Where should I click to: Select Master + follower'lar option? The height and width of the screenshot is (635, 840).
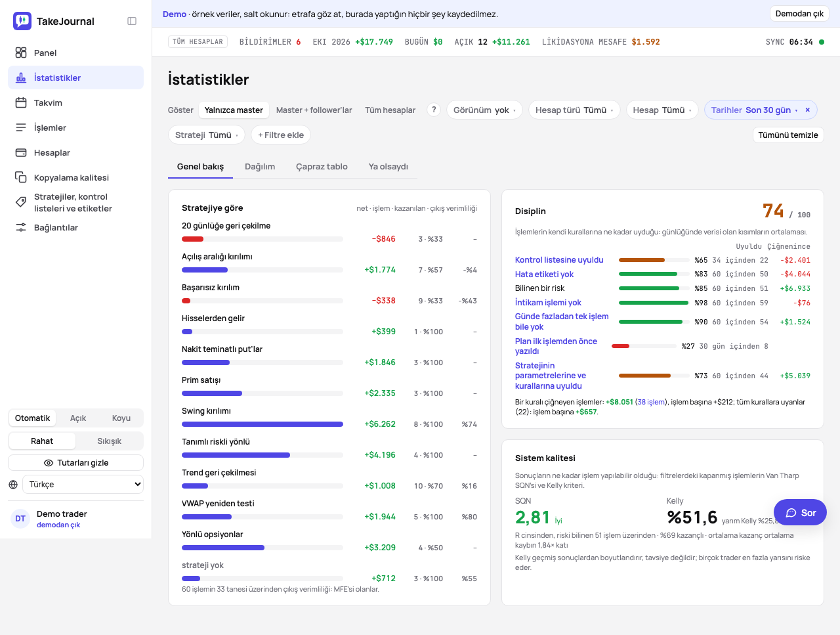(x=314, y=110)
